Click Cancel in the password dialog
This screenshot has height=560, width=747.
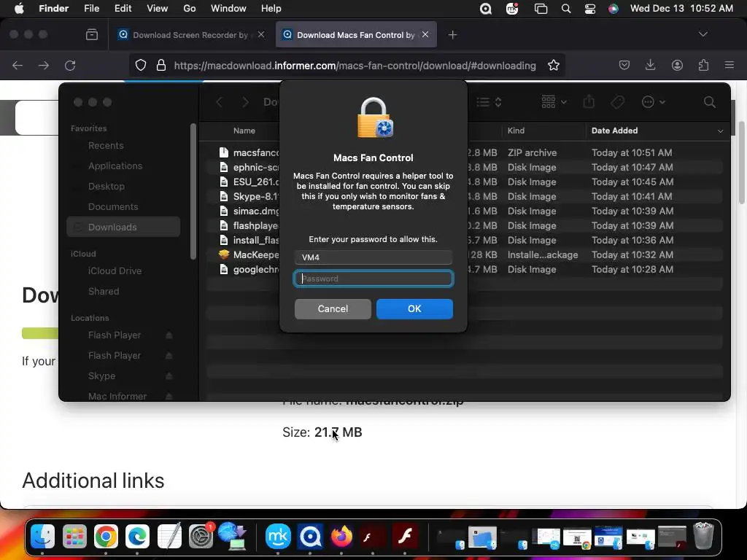[333, 308]
